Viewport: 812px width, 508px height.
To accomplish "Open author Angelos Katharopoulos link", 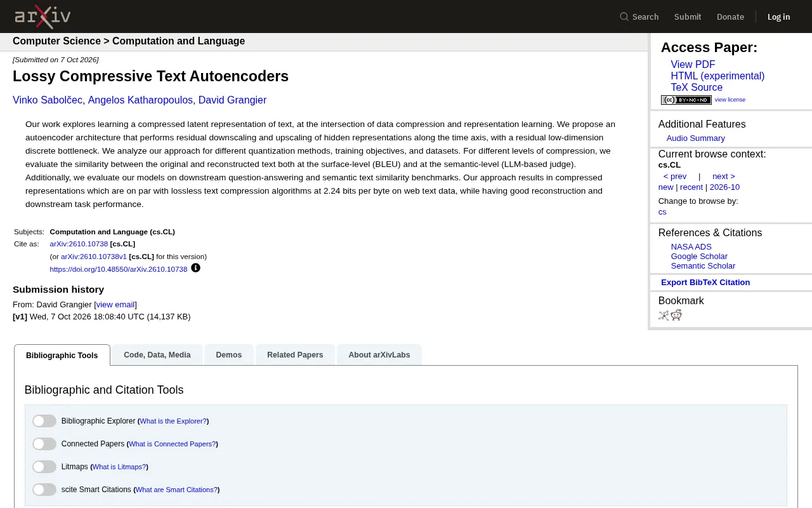I will (140, 100).
